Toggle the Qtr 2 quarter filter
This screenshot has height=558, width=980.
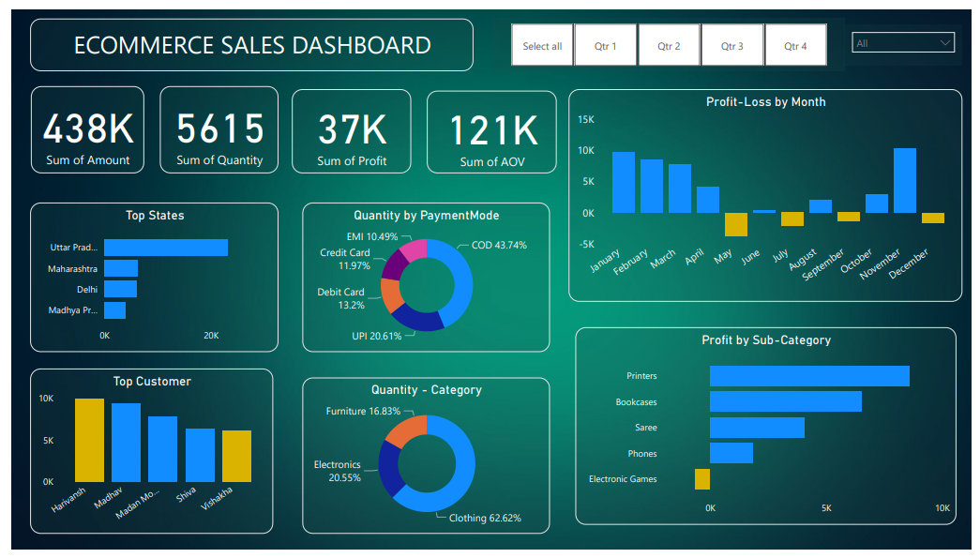point(669,44)
